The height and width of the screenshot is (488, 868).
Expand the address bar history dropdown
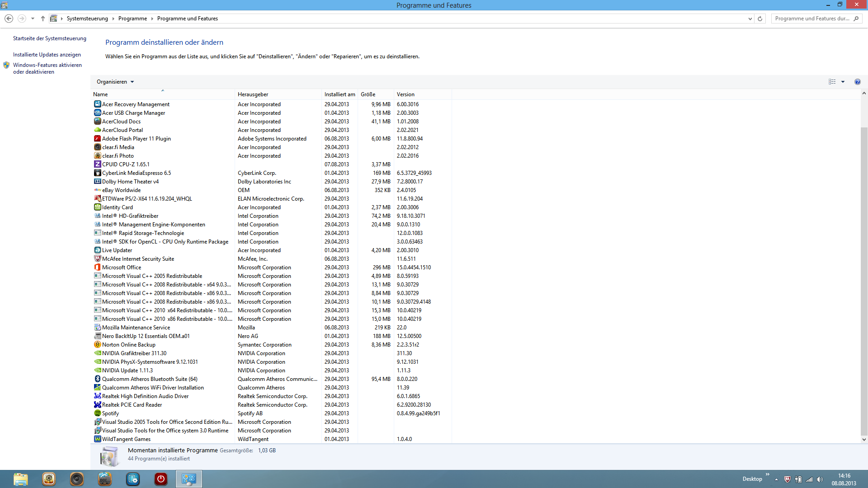click(750, 19)
